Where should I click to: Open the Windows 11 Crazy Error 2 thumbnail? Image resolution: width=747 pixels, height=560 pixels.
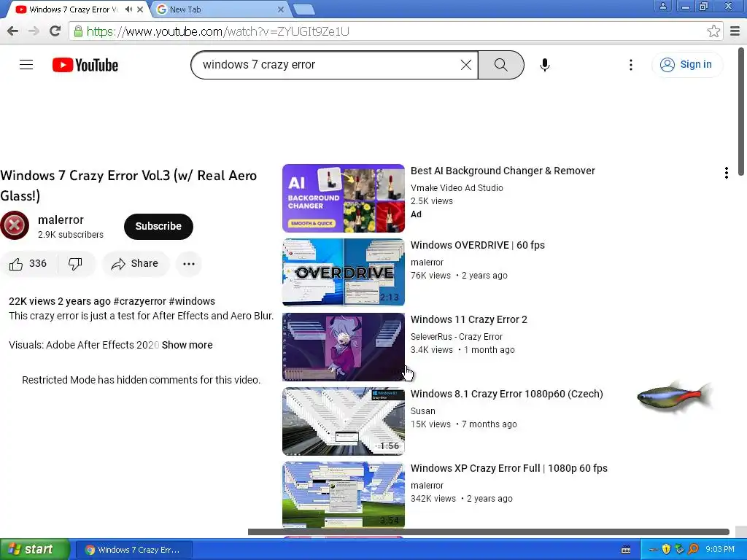(x=344, y=346)
